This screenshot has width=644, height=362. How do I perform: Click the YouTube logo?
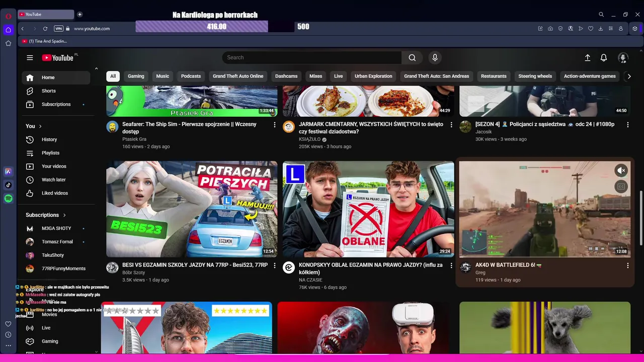[x=58, y=58]
